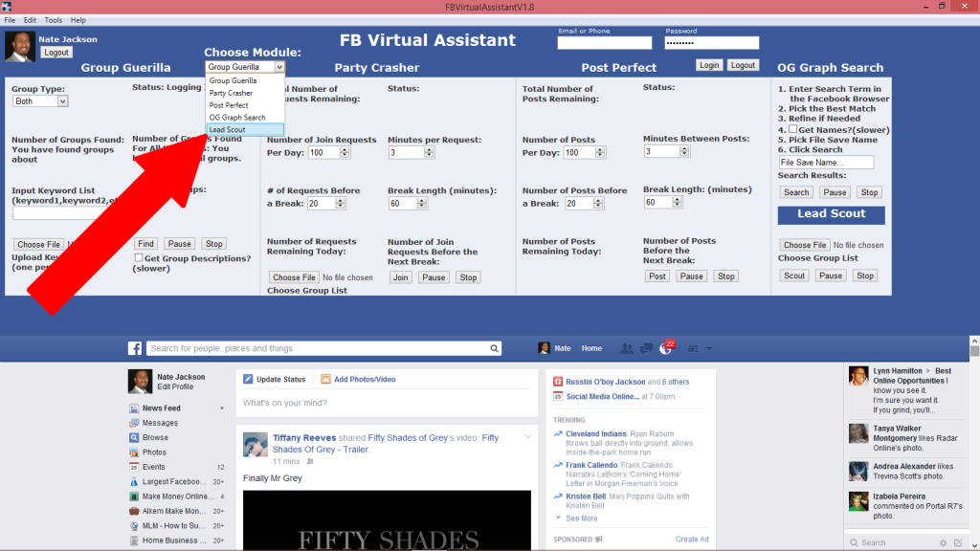980x551 pixels.
Task: Collapse the Choose Module combo box
Action: click(x=279, y=67)
